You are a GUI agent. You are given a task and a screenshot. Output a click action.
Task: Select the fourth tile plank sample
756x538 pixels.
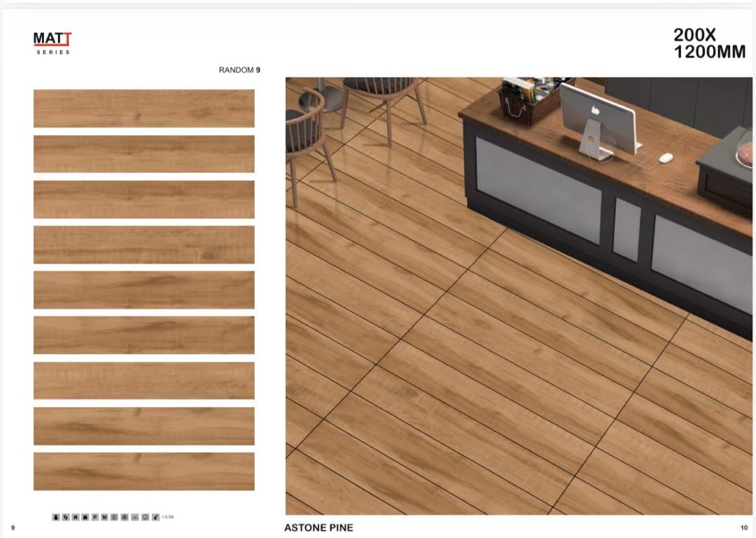pos(144,245)
